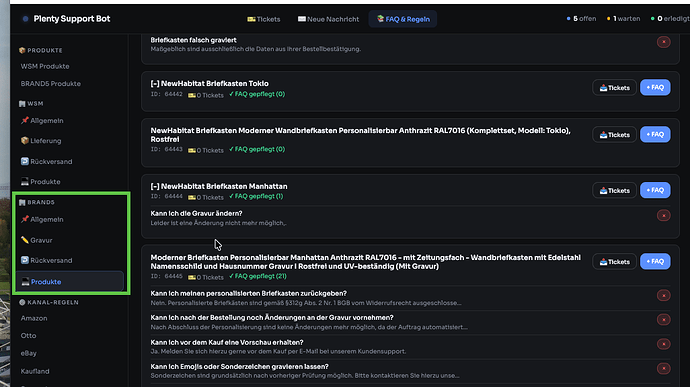The height and width of the screenshot is (387, 690).
Task: Click the '0 erledigt' status counter
Action: [670, 18]
